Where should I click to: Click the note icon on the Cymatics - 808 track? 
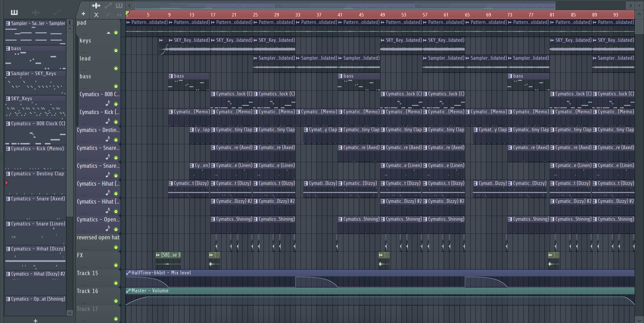coord(108,103)
